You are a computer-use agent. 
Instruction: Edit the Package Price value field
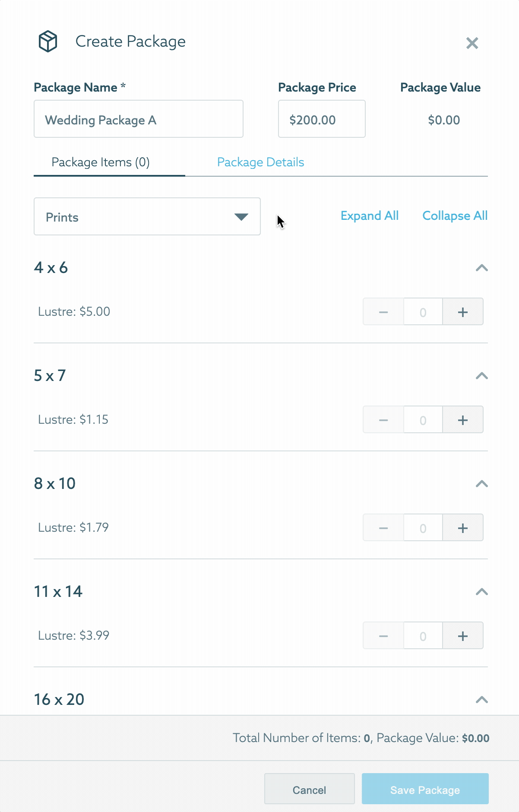pyautogui.click(x=322, y=119)
